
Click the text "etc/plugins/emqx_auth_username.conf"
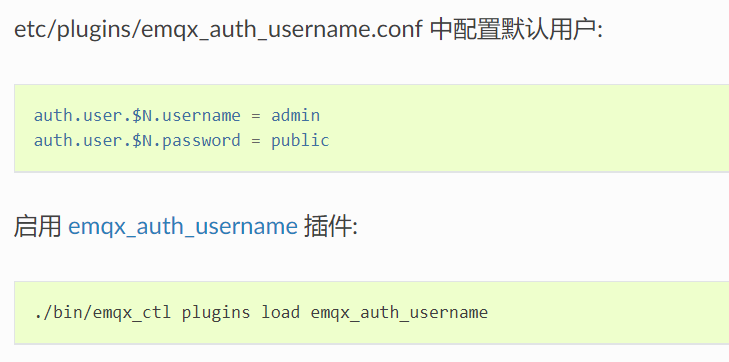(x=219, y=30)
